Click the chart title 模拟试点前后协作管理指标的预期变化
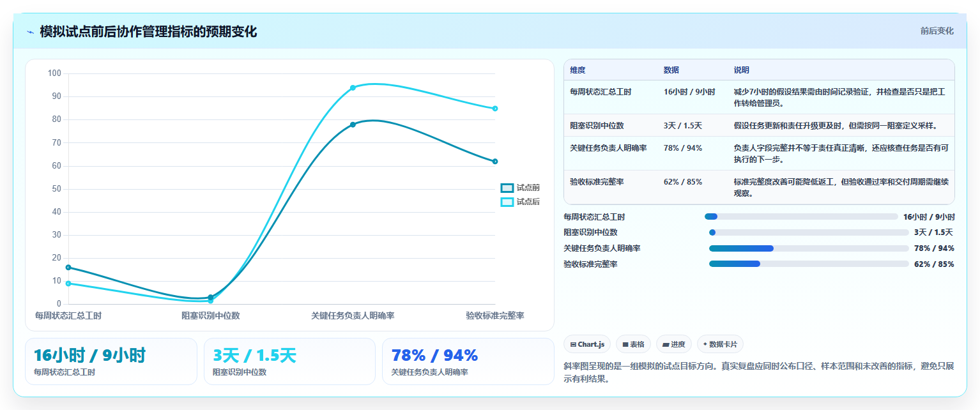 coord(148,31)
